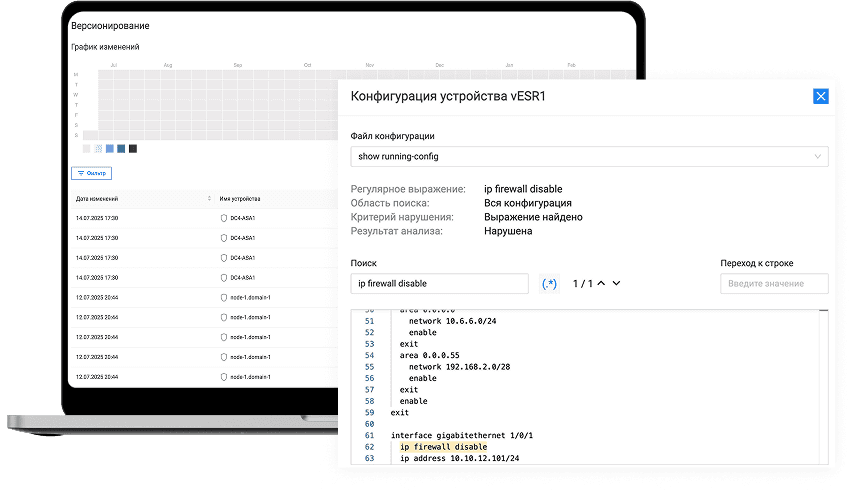The width and height of the screenshot is (855, 490).
Task: Select the light blue legend swatch
Action: [x=110, y=149]
